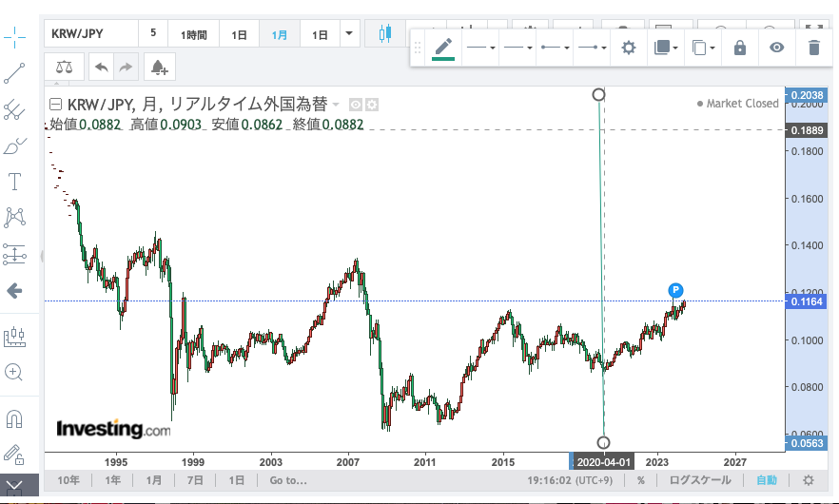This screenshot has height=504, width=839.
Task: Open the compare symbols scale icon
Action: click(64, 67)
